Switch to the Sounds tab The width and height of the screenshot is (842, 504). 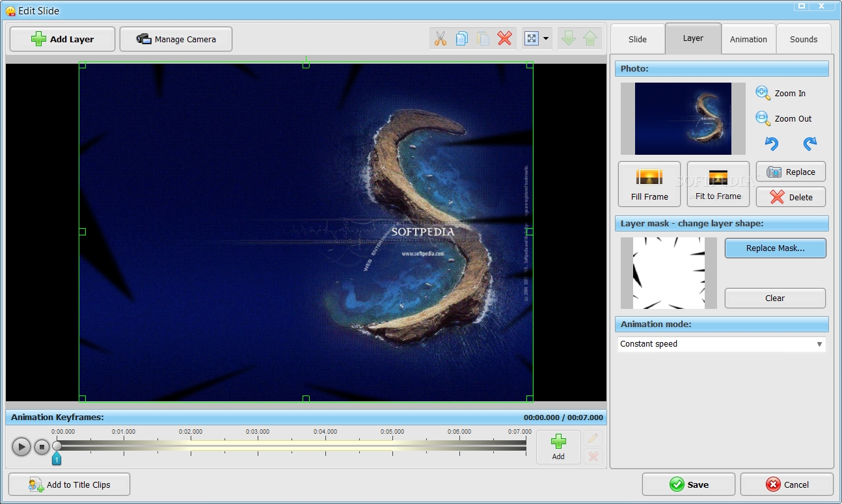click(804, 39)
